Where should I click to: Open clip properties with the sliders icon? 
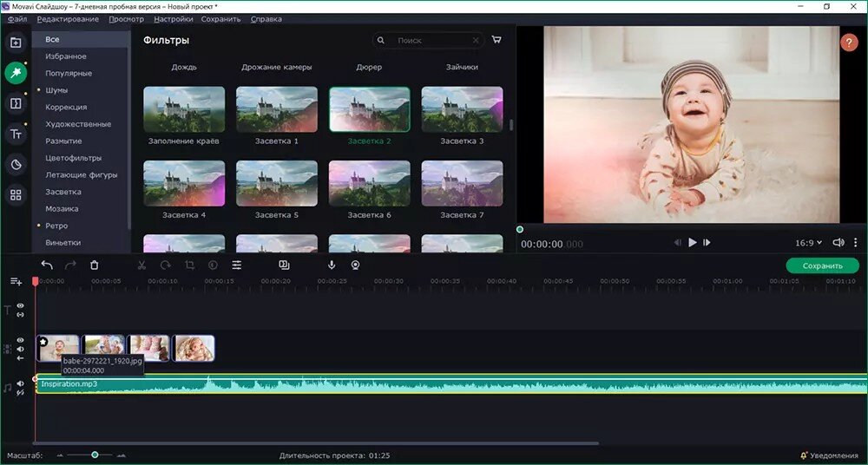coord(236,265)
